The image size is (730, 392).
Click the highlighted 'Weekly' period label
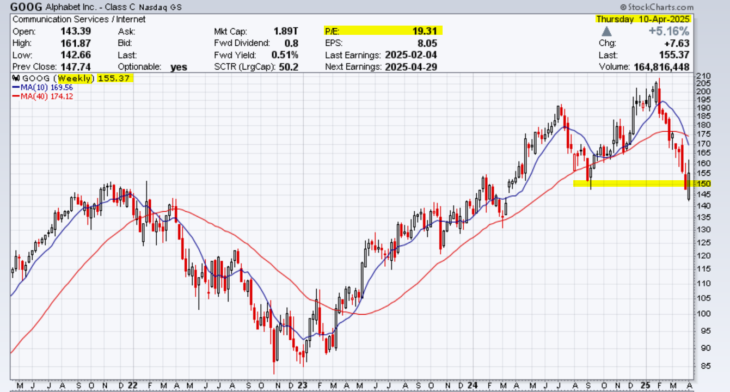[x=74, y=78]
